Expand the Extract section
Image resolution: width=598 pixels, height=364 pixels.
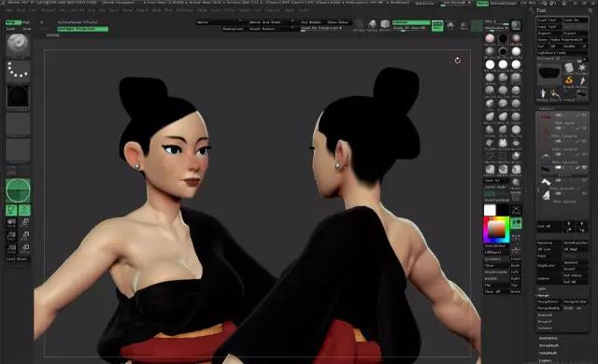(x=545, y=329)
